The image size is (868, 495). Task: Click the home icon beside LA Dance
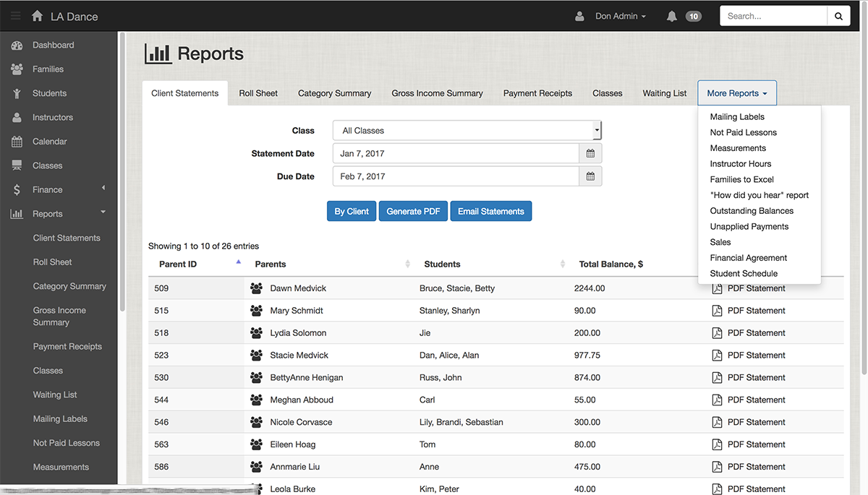37,16
